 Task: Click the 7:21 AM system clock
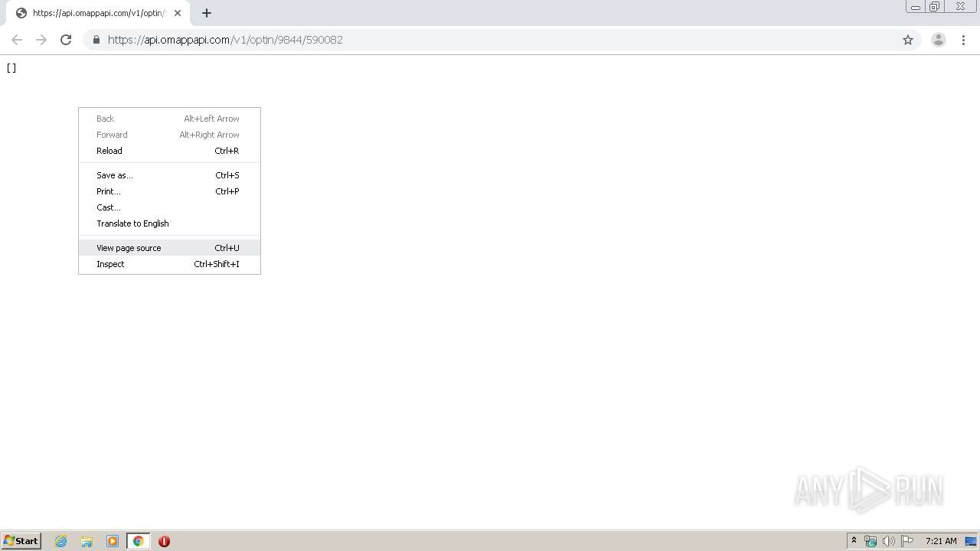941,541
